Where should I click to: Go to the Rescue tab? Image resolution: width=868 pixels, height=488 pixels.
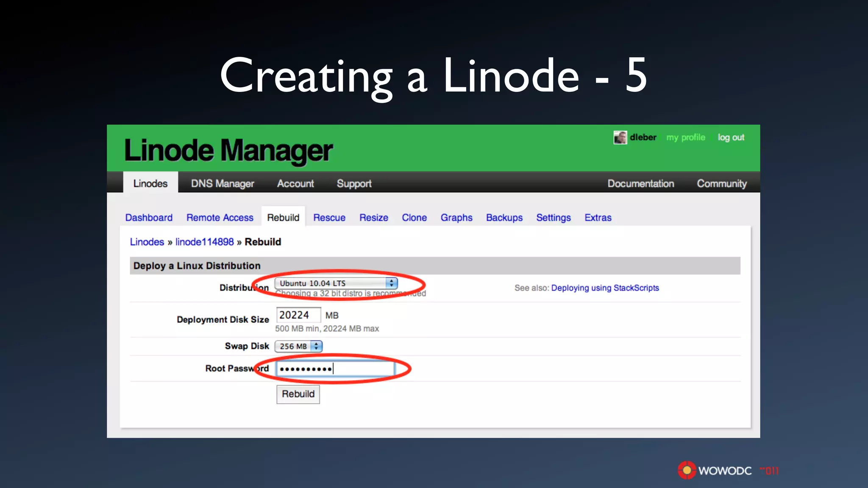329,218
